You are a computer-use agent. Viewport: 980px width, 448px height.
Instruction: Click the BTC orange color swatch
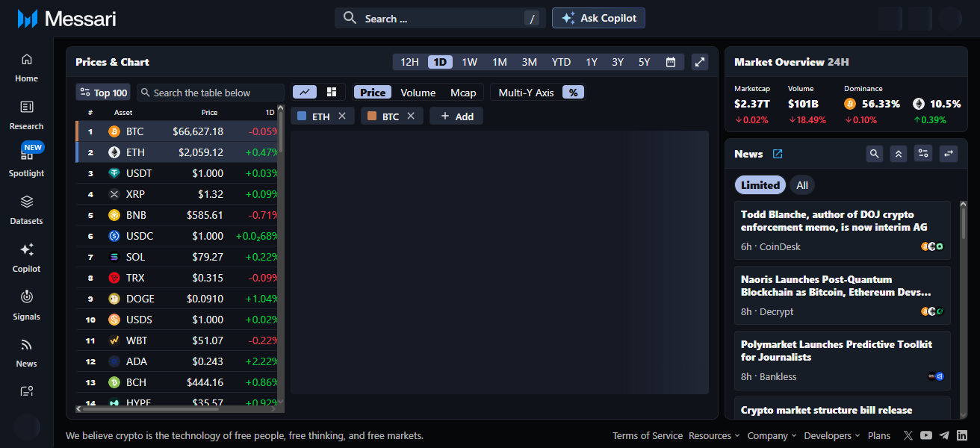tap(372, 116)
